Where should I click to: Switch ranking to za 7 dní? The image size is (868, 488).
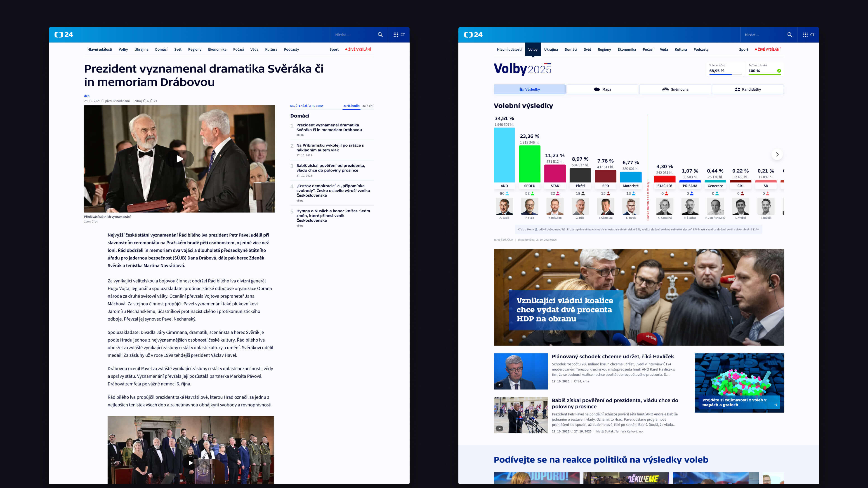point(368,106)
